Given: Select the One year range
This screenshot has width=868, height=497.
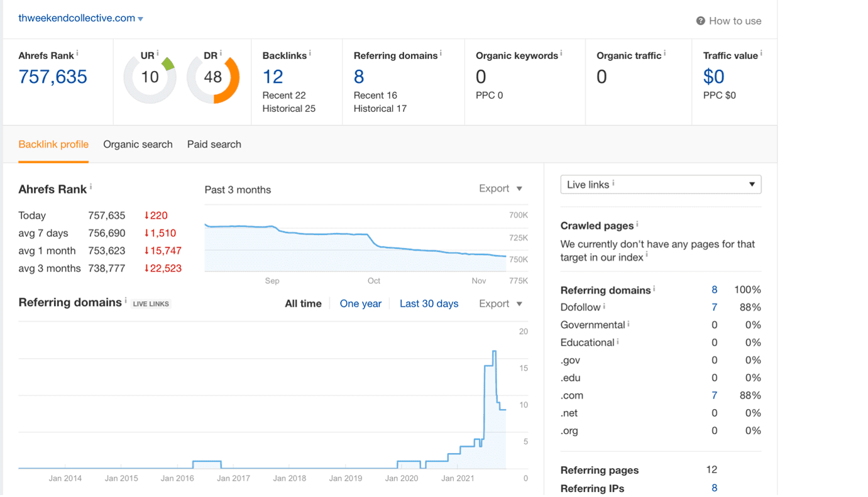Looking at the screenshot, I should (361, 303).
